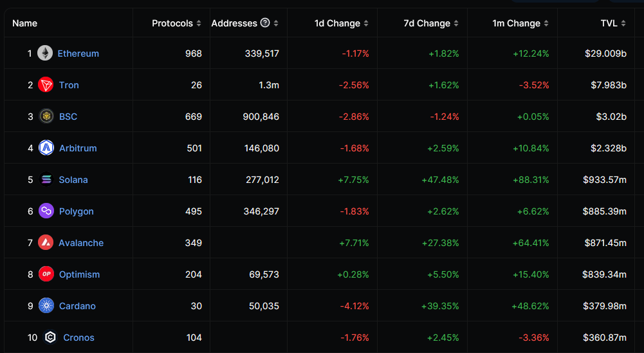Click Avalanche's 349 protocols count
The image size is (644, 353).
(194, 243)
